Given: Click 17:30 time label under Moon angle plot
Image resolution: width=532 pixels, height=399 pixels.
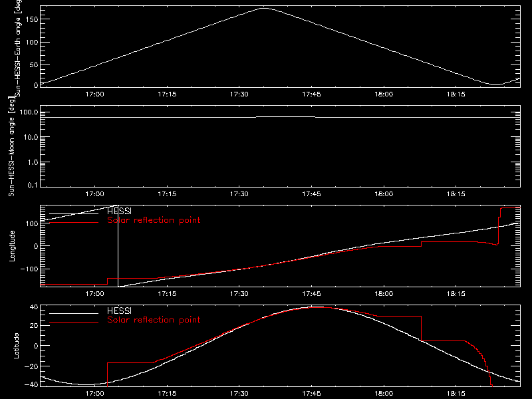Looking at the screenshot, I should tap(239, 194).
